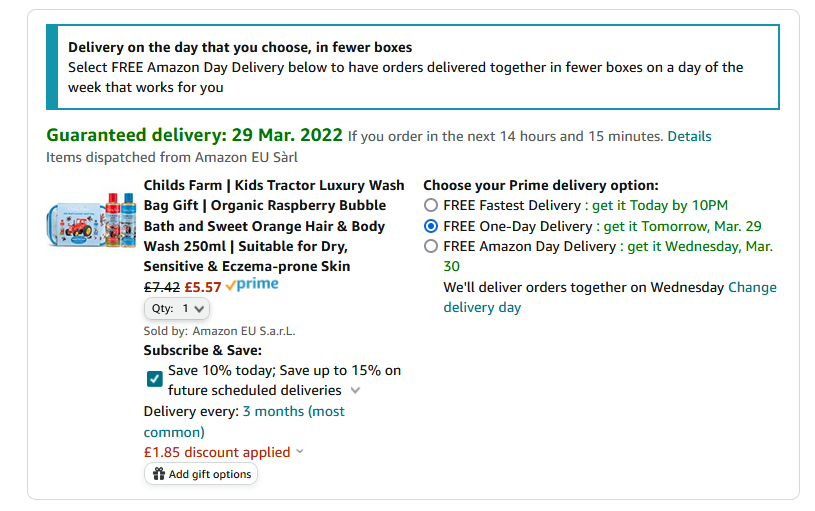This screenshot has width=815, height=511.
Task: Click the Add gift options button
Action: pos(201,474)
